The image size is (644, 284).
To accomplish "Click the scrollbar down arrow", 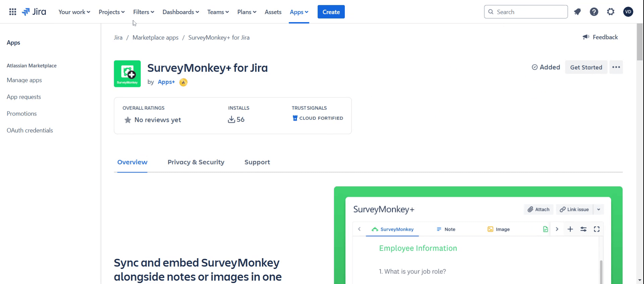I will click(640, 280).
